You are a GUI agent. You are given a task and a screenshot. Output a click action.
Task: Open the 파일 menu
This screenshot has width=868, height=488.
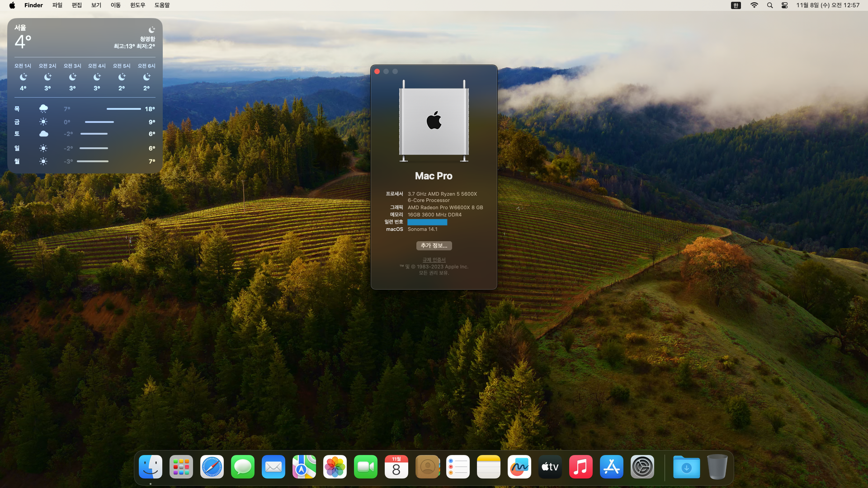[57, 5]
